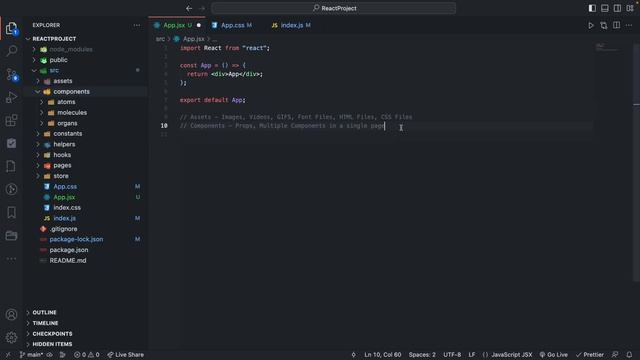Show additional views ellipsis in activity bar
The image size is (640, 360).
click(11, 258)
